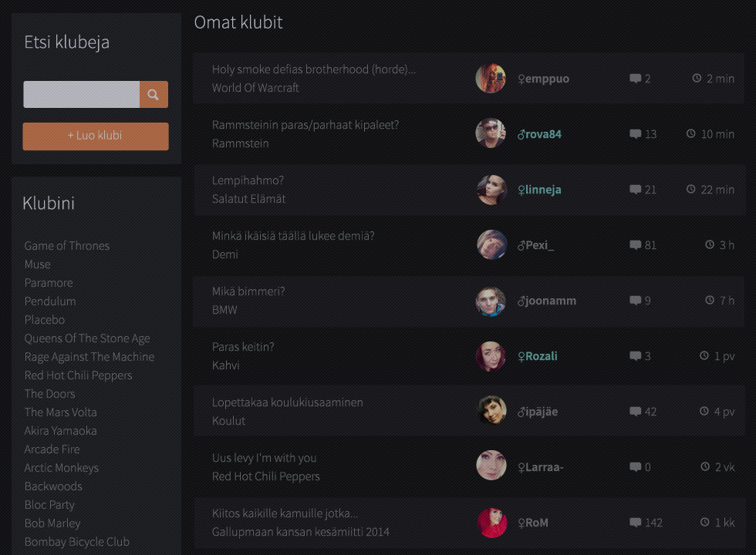Click clock icon on Koulut thread row
The image size is (756, 555).
[x=704, y=412]
